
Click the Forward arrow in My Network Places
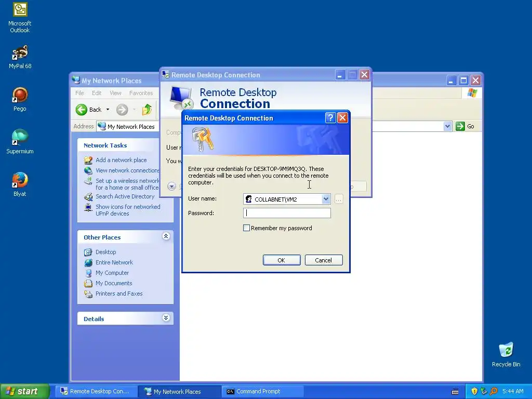click(x=122, y=110)
